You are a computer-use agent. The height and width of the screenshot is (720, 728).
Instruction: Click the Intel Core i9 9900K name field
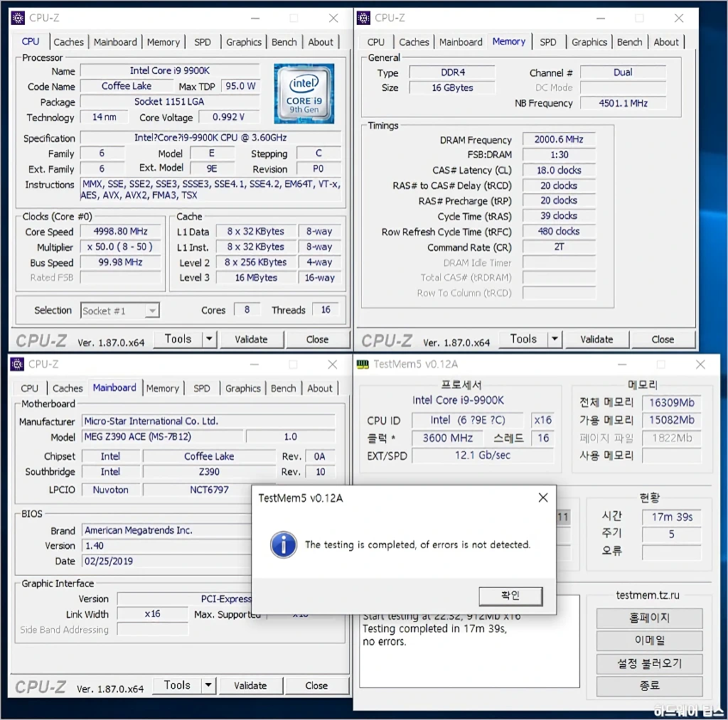coord(169,70)
